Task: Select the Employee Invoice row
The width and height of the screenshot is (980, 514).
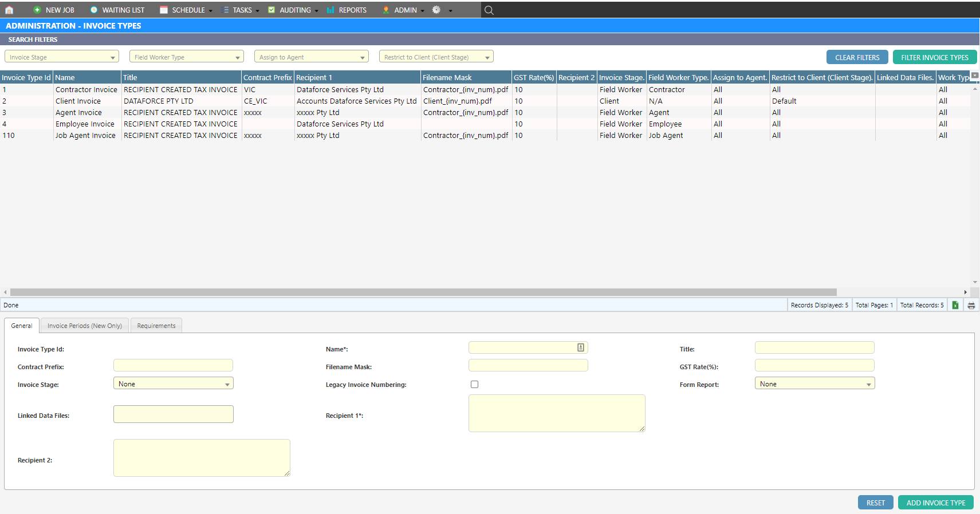Action: [x=485, y=124]
